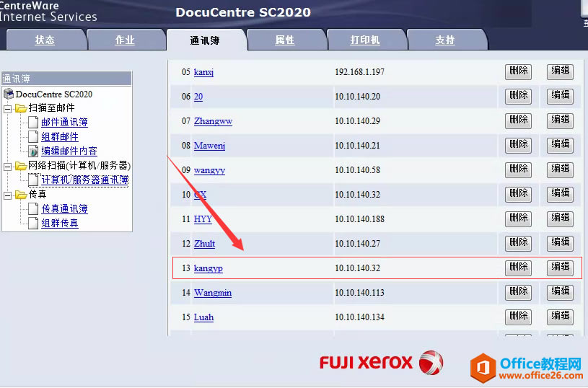Click the page icon beside 计算机/服务器通讯簿

coord(33,180)
